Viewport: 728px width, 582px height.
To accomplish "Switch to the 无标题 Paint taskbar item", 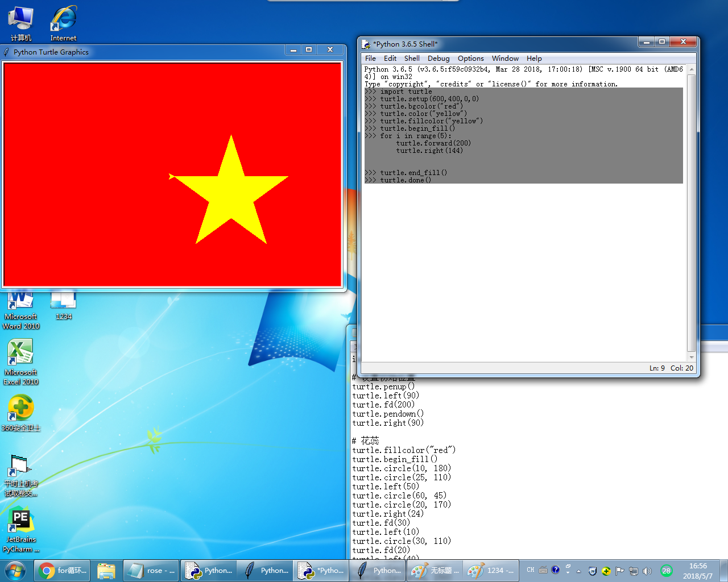I will [435, 571].
